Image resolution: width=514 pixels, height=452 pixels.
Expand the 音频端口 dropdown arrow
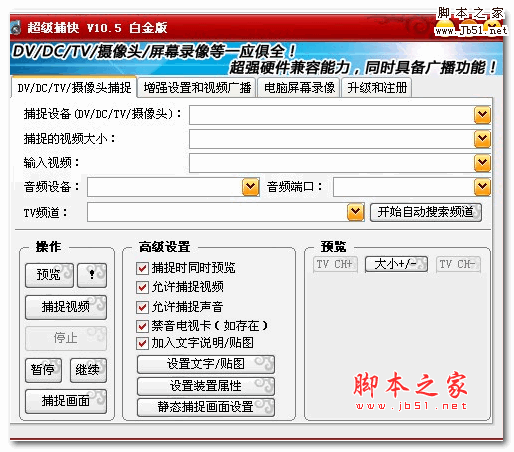pyautogui.click(x=482, y=187)
